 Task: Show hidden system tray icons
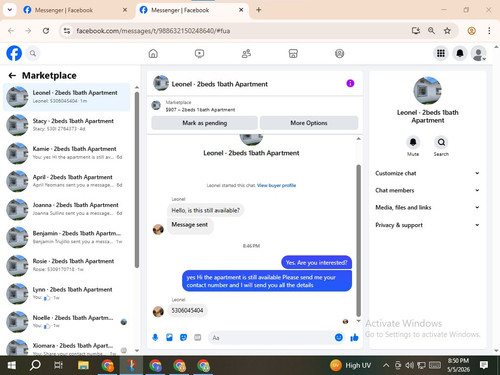pyautogui.click(x=386, y=365)
